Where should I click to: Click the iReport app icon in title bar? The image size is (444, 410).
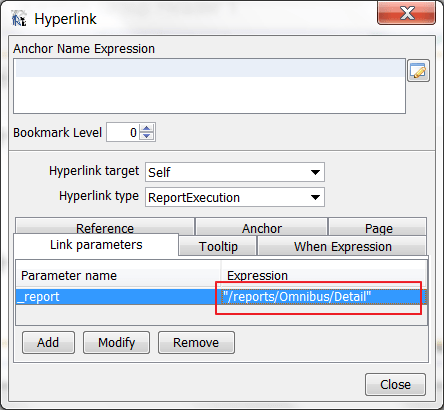(18, 18)
